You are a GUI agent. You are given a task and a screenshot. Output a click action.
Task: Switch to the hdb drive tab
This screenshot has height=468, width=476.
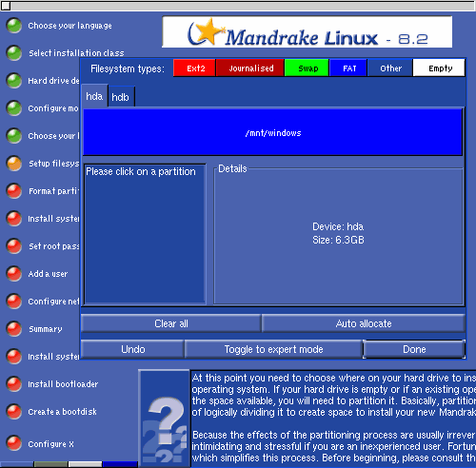point(121,97)
